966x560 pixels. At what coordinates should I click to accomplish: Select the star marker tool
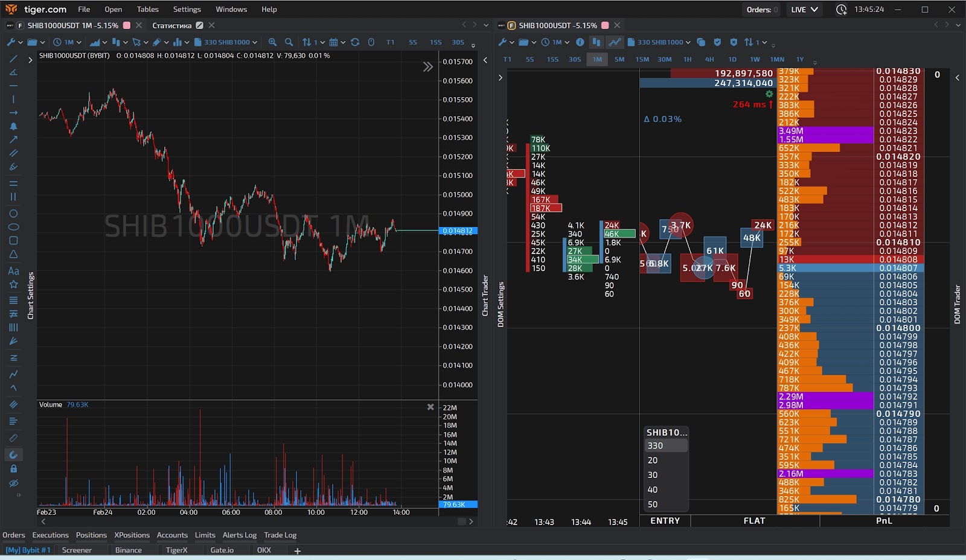coord(13,284)
